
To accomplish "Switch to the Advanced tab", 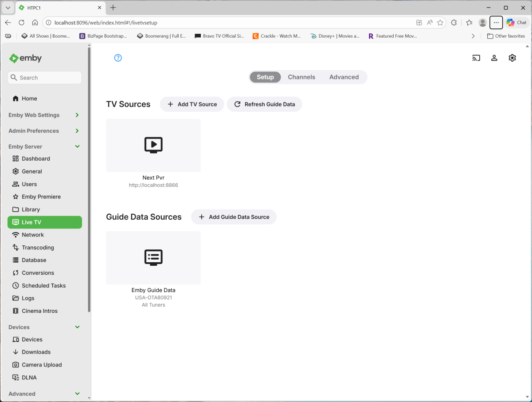I will pyautogui.click(x=344, y=77).
